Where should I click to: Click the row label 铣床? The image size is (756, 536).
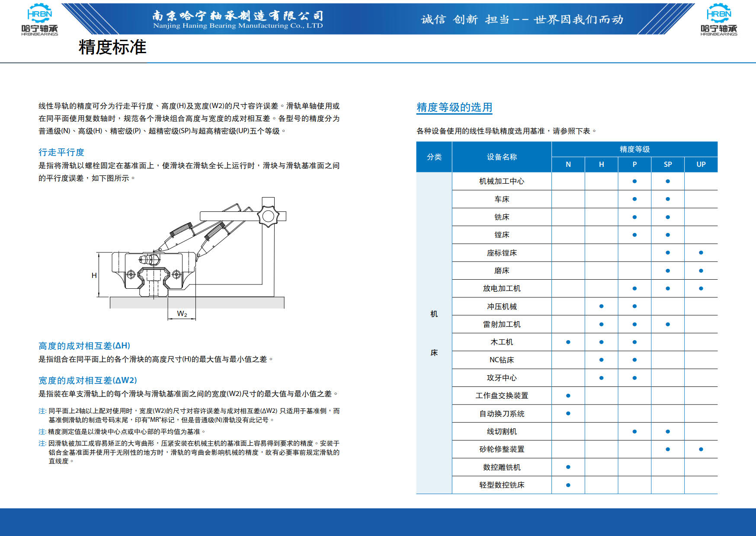(x=502, y=217)
